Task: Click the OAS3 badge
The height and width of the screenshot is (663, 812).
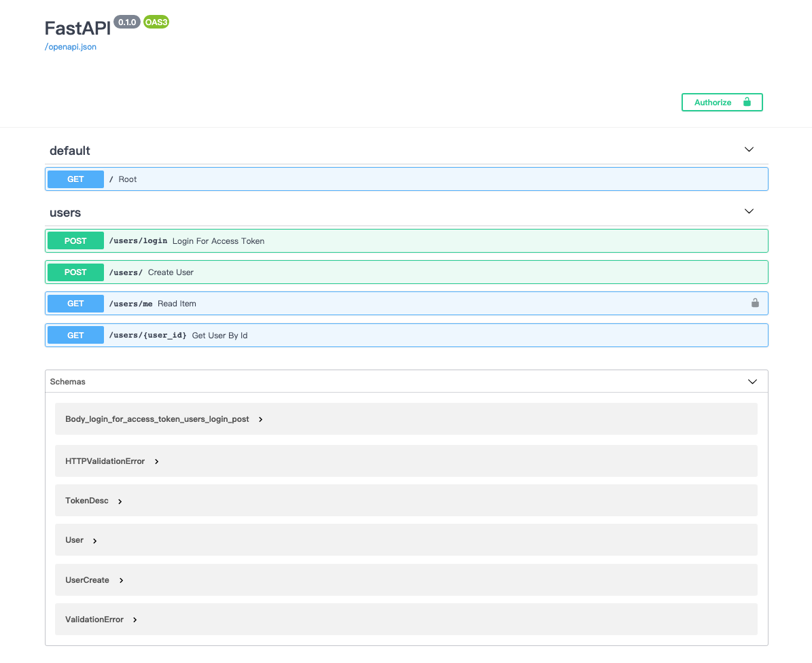Action: [x=156, y=22]
